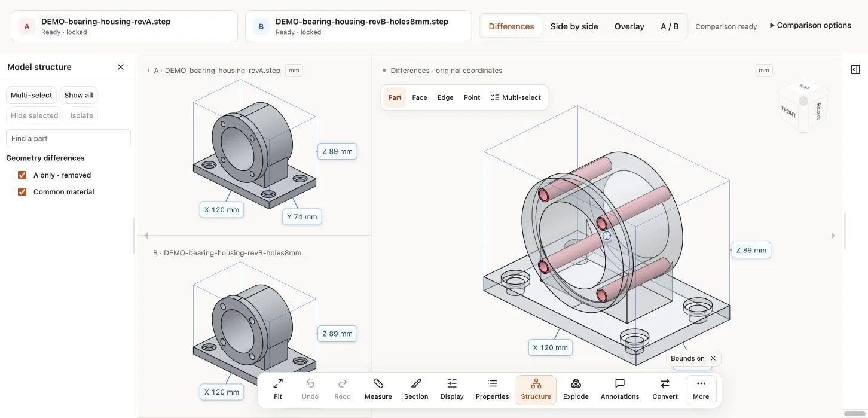
Task: Show the Properties panel from the toolbar
Action: tap(492, 389)
